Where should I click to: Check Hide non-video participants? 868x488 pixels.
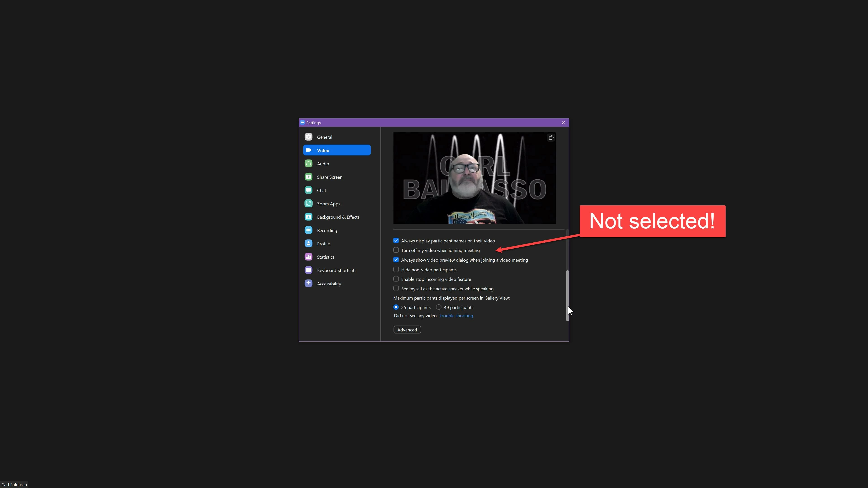tap(396, 270)
